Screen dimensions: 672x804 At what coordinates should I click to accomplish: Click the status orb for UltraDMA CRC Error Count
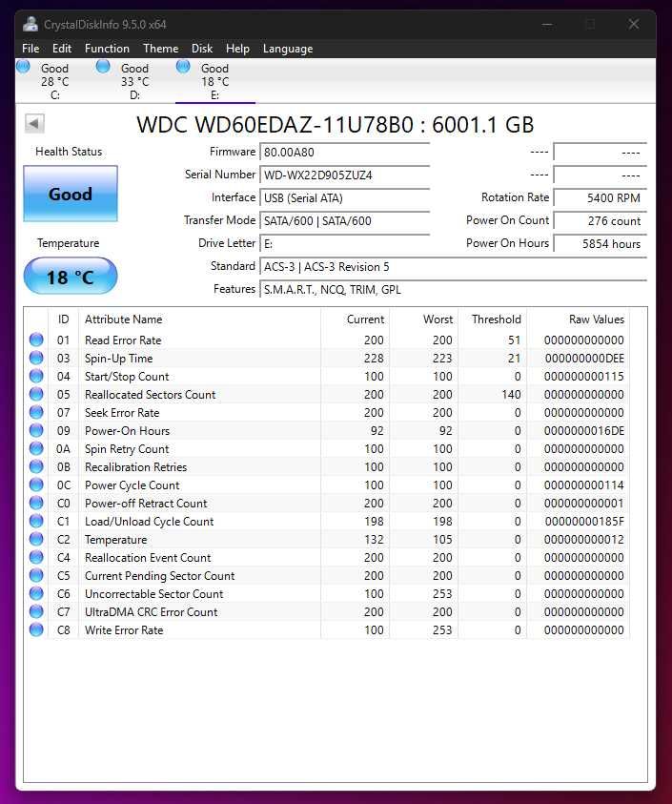(36, 611)
